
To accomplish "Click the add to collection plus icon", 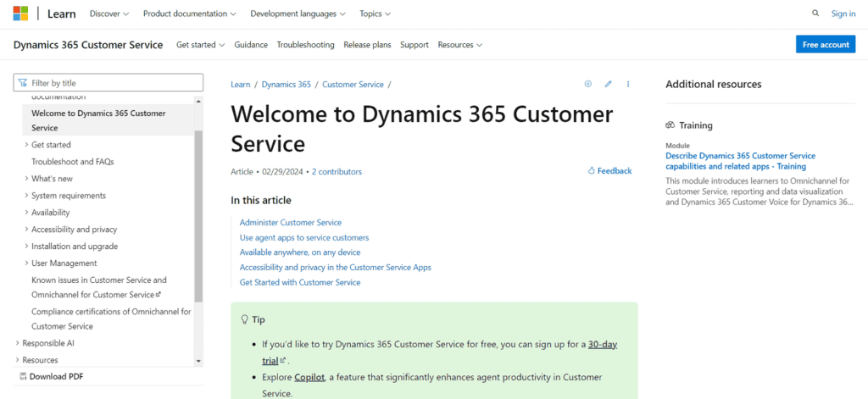I will (588, 84).
